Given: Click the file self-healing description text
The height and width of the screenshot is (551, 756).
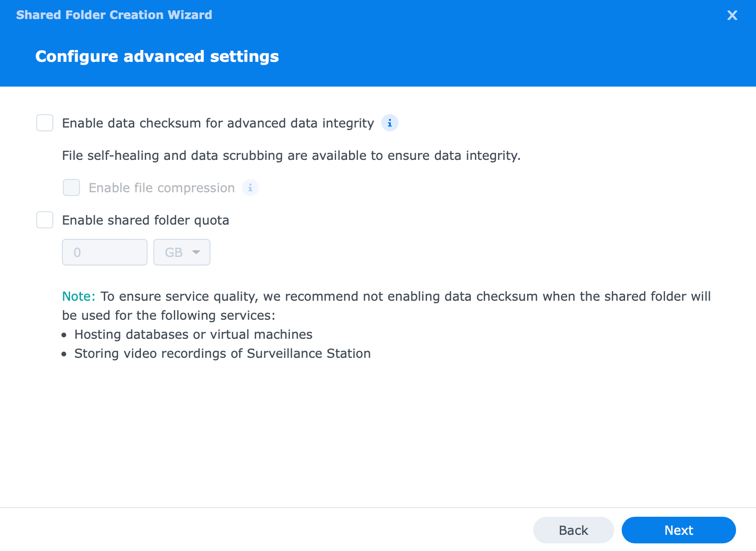Looking at the screenshot, I should pyautogui.click(x=291, y=156).
